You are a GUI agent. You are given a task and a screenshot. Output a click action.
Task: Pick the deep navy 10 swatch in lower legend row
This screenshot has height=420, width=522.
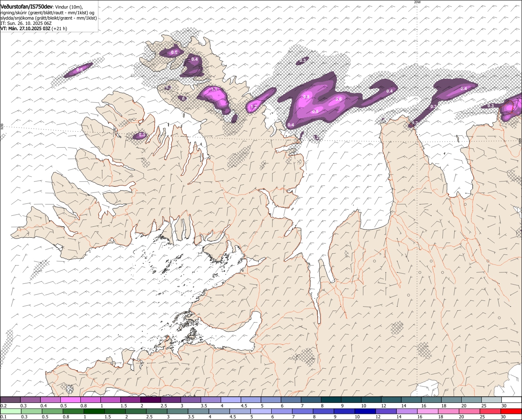pyautogui.click(x=365, y=411)
